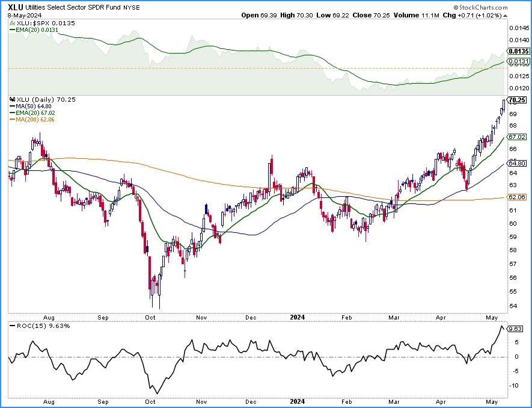532x408 pixels.
Task: Click the 0.0135 value tag on the ratio axis
Action: pos(518,51)
